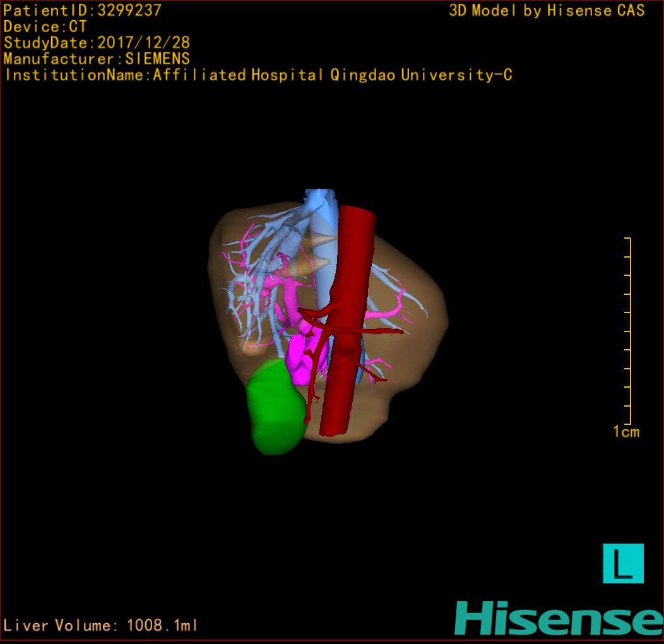Click the green tumor model
The image size is (664, 644).
276,407
